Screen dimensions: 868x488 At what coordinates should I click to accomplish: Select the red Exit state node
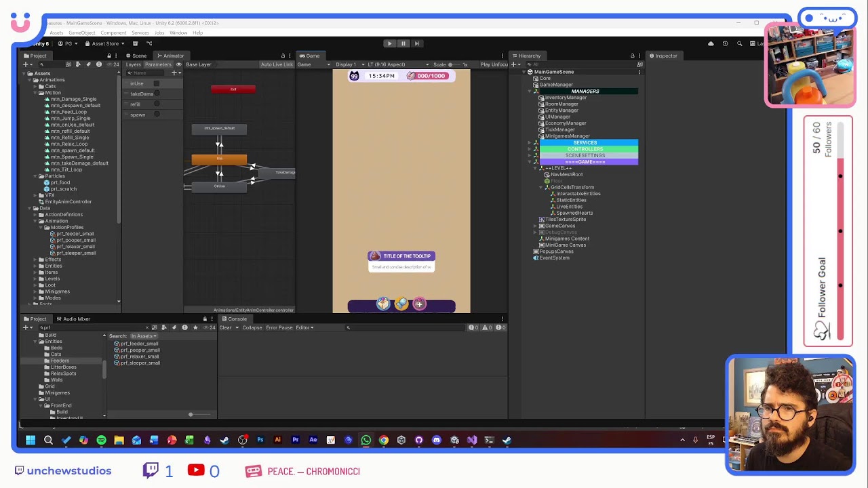233,89
